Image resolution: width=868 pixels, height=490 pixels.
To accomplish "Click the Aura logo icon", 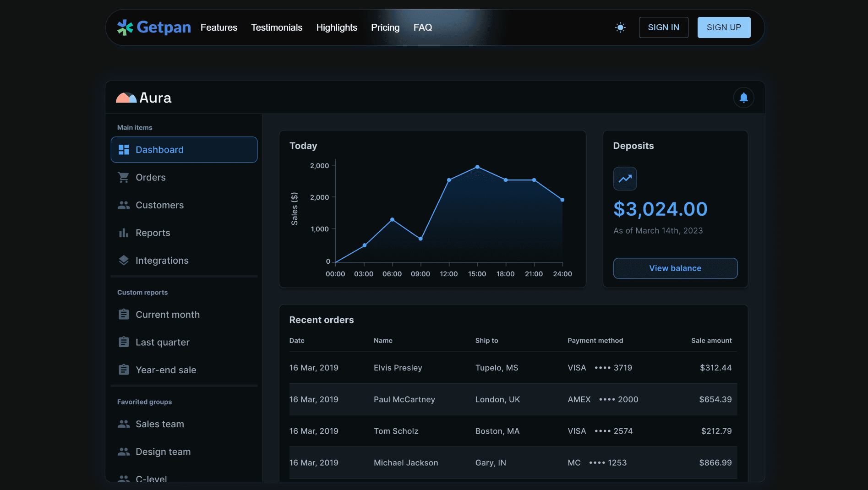I will [126, 98].
